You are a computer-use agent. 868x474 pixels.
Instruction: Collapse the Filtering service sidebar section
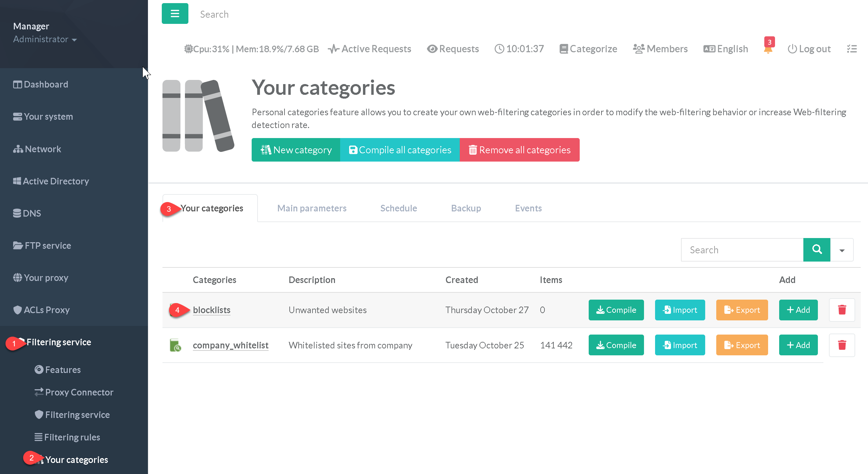click(59, 342)
